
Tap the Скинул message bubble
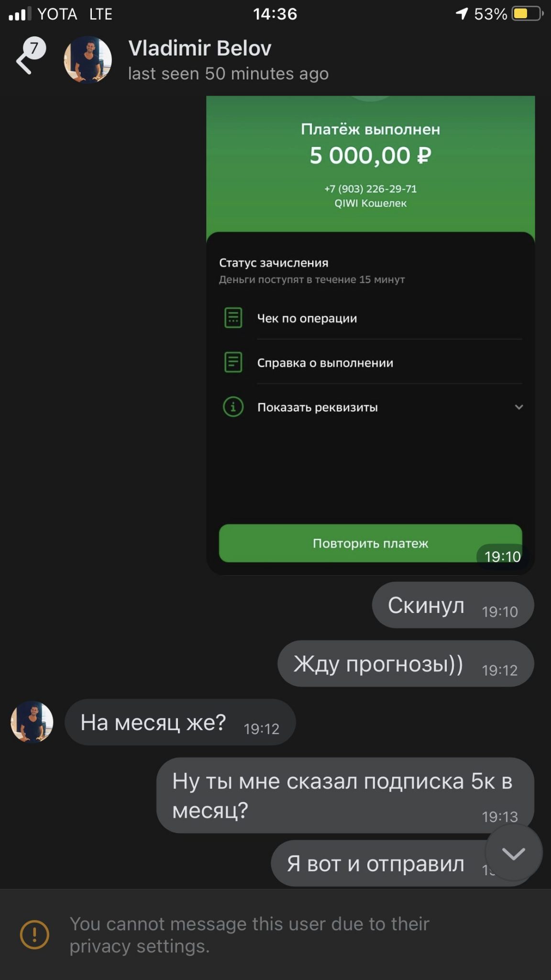[x=453, y=605]
